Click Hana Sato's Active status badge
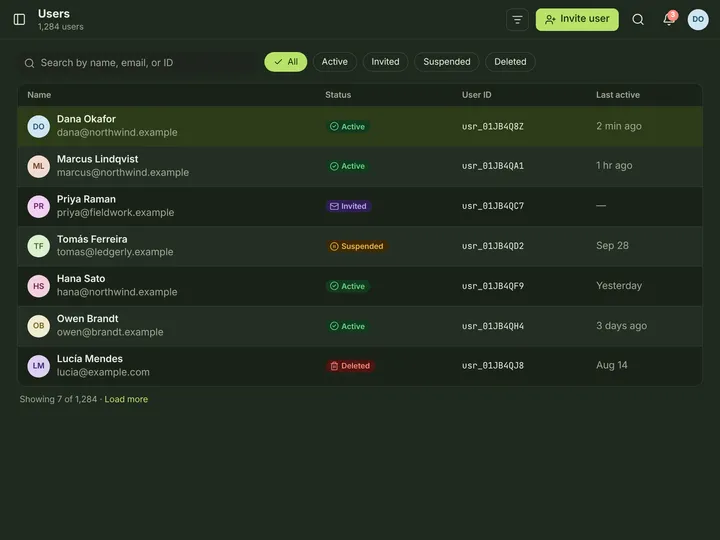720x540 pixels. coord(348,286)
